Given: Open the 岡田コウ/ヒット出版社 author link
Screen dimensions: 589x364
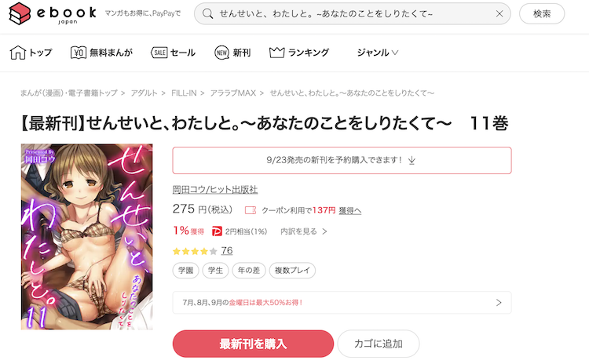Looking at the screenshot, I should click(215, 190).
